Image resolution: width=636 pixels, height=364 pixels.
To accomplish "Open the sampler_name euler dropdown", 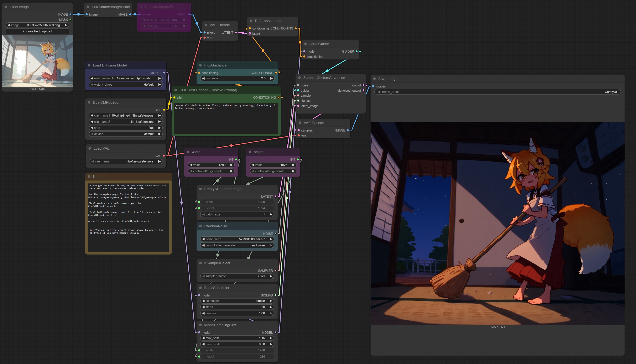I will click(x=237, y=276).
